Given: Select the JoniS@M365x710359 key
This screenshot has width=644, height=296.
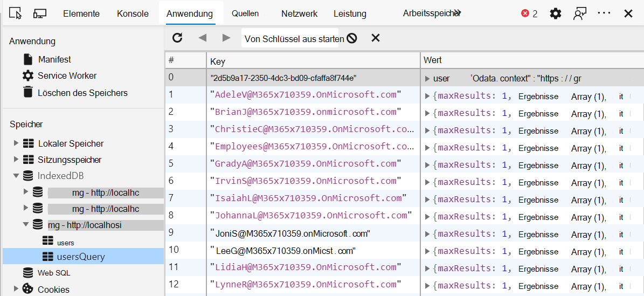Looking at the screenshot, I should (x=291, y=233).
